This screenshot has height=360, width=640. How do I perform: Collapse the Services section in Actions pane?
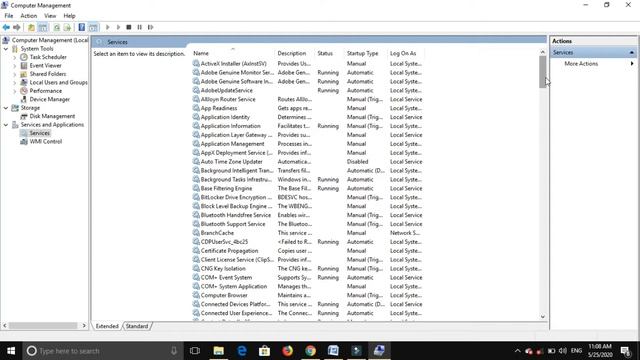coord(631,53)
